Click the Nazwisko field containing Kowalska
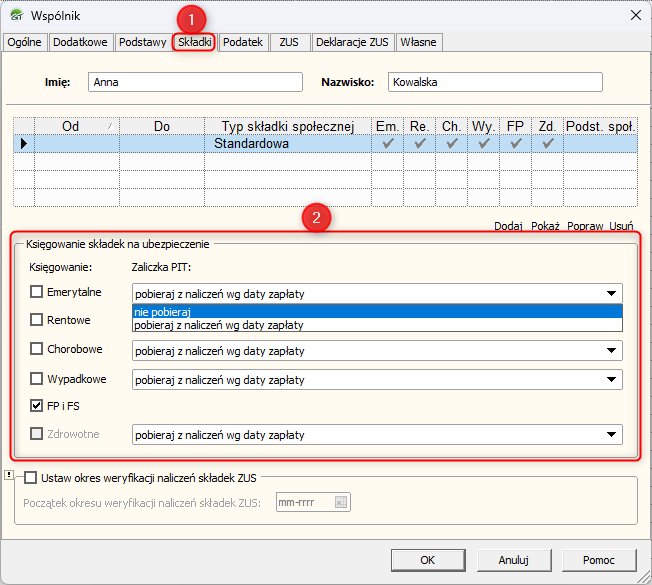652x585 pixels. tap(496, 83)
